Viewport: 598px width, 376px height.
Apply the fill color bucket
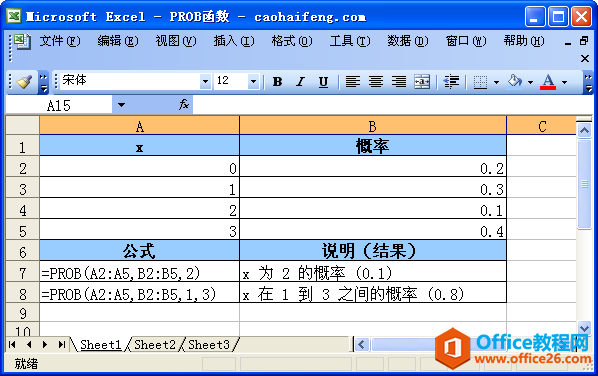pyautogui.click(x=514, y=81)
